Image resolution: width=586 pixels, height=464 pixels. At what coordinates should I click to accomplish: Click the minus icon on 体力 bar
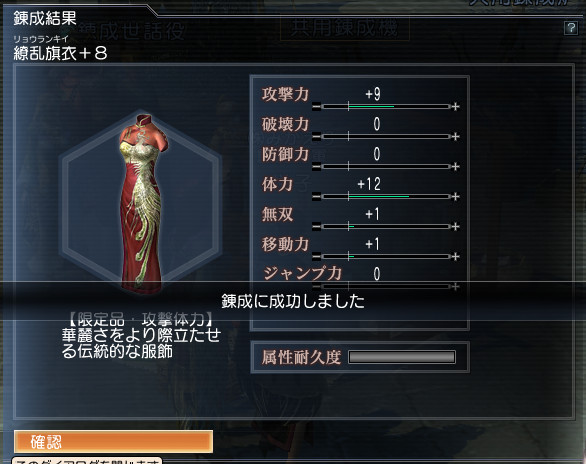tap(316, 197)
